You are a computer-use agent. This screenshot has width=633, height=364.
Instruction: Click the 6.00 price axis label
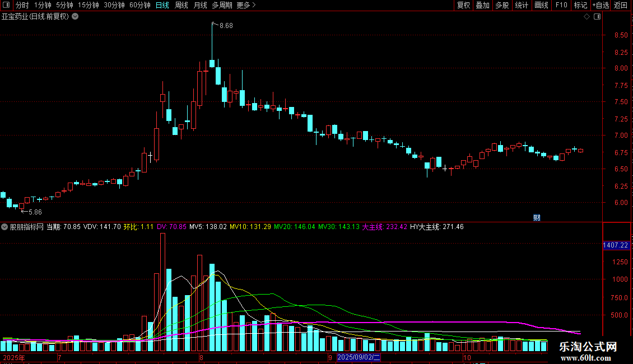tap(621, 203)
